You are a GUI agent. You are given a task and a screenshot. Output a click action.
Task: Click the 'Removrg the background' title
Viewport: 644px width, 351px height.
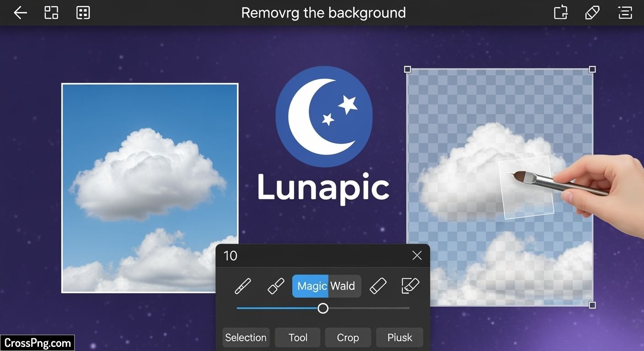coord(323,12)
